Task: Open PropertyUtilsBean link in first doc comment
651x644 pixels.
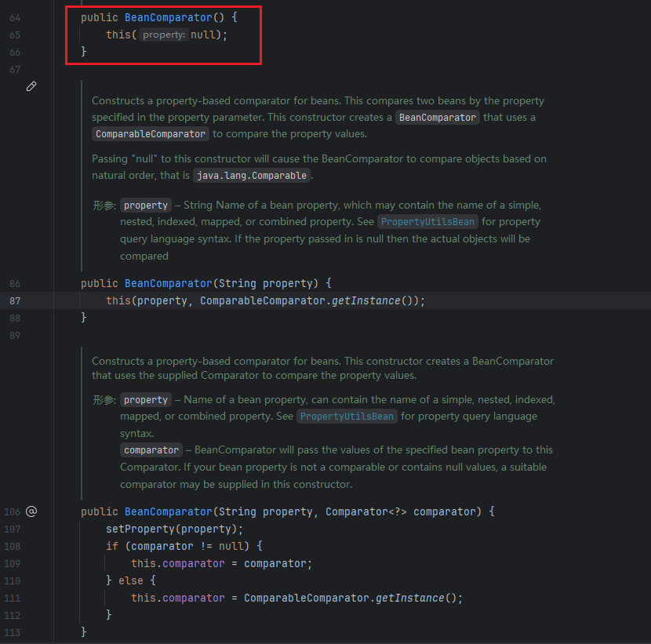Action: 427,222
